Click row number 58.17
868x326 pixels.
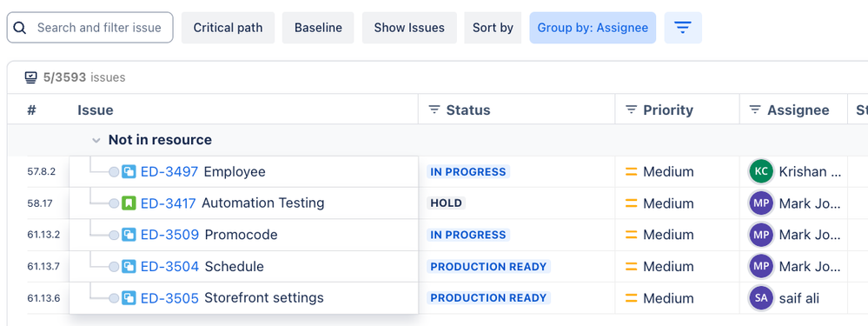click(x=40, y=203)
